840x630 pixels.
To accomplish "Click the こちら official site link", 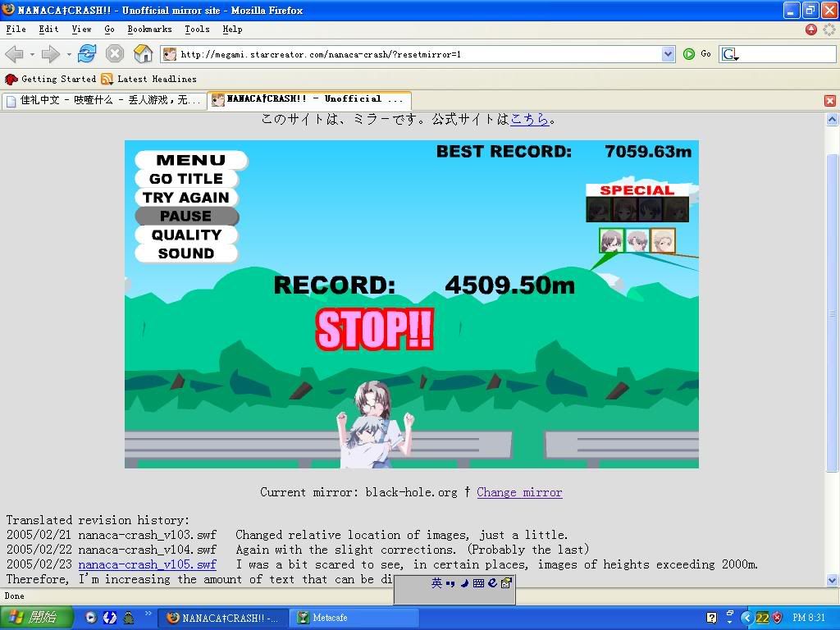I will click(529, 119).
